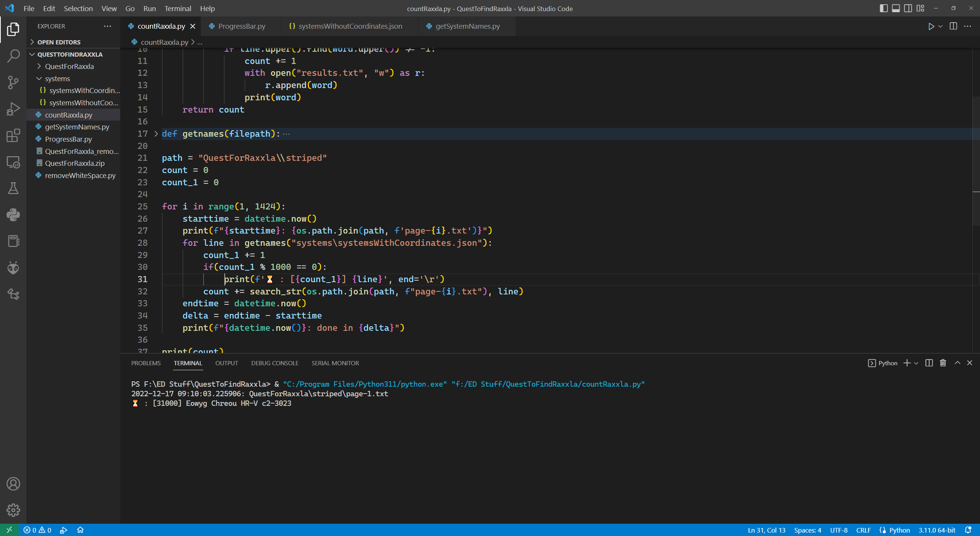Screen dimensions: 980x536
Task: Open errors and warnings count
Action: [38, 530]
